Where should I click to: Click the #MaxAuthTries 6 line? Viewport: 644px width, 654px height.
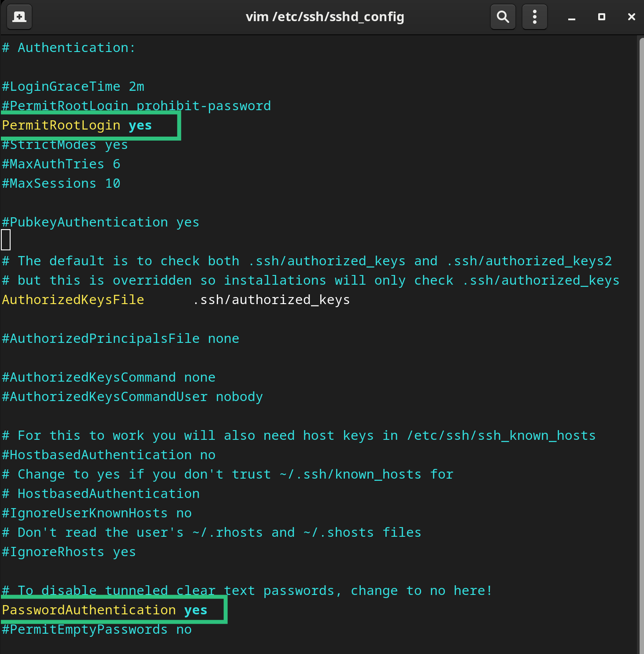61,163
